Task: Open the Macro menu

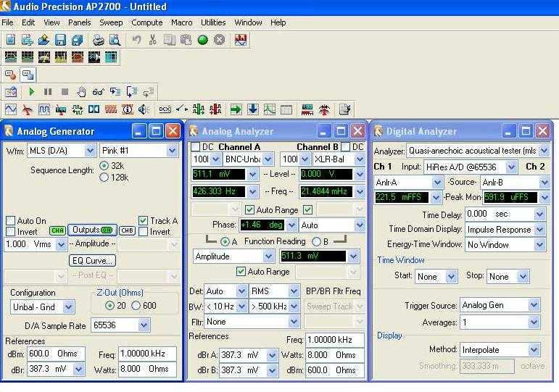Action: [x=181, y=22]
